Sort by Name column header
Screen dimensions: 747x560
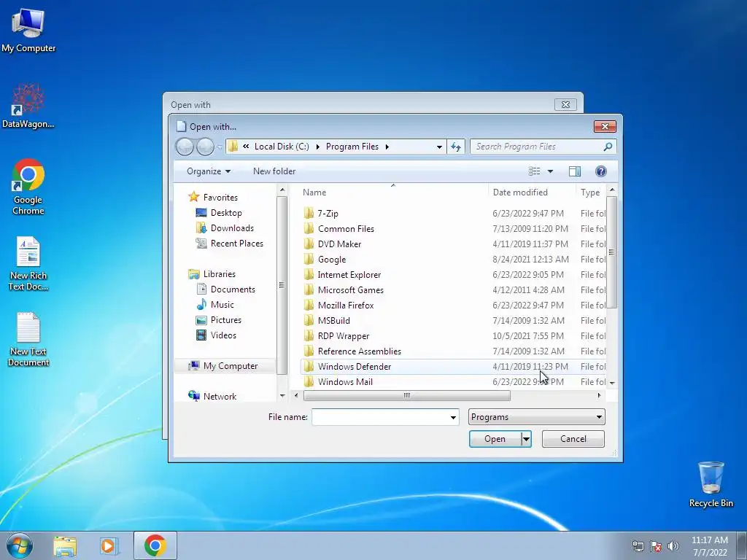392,192
